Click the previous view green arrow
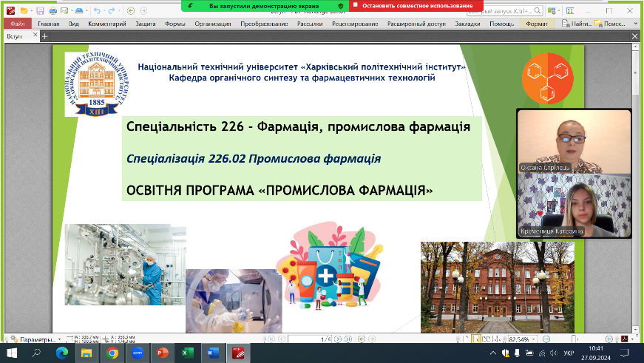Screen dimensions: 644x363 (131, 11)
